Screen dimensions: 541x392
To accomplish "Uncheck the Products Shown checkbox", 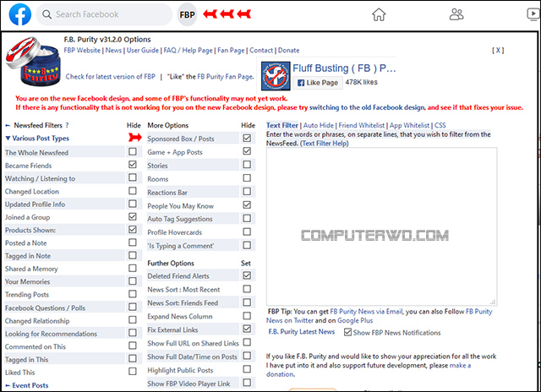I will pos(133,230).
